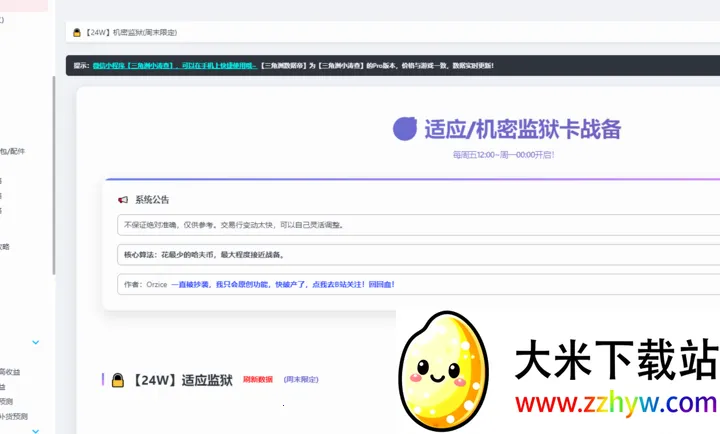Expand the bottom sidebar chevron arrow
720x434 pixels.
click(36, 430)
